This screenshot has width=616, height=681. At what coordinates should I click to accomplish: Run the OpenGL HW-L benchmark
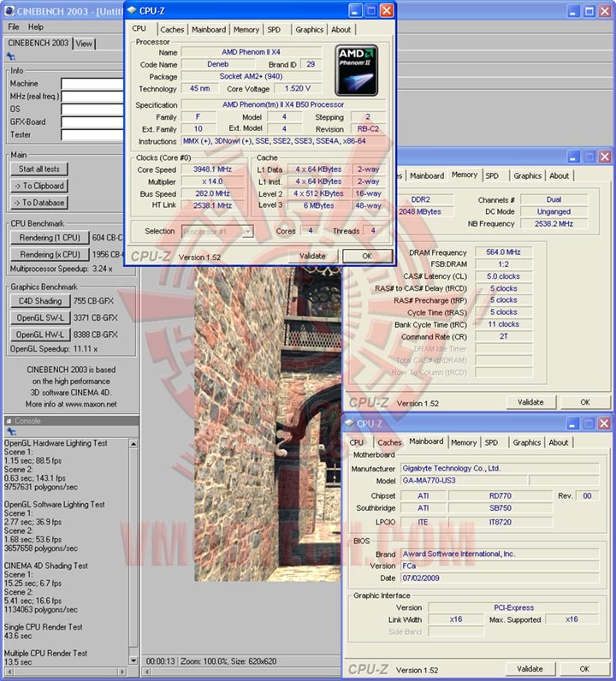[x=40, y=335]
